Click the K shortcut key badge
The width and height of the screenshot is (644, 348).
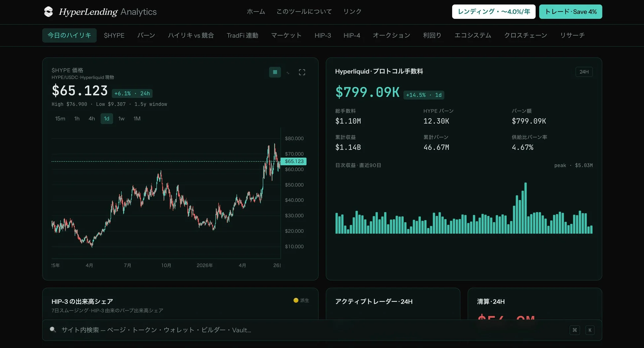[590, 330]
